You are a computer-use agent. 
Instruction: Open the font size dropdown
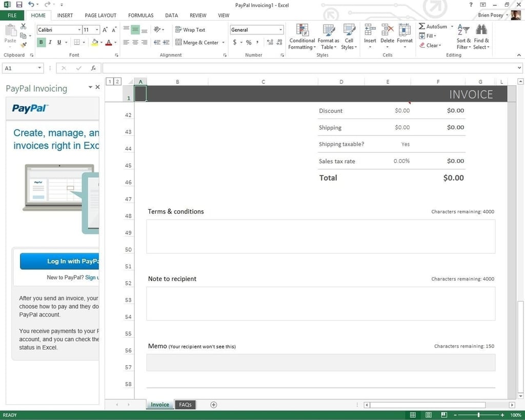click(x=97, y=30)
